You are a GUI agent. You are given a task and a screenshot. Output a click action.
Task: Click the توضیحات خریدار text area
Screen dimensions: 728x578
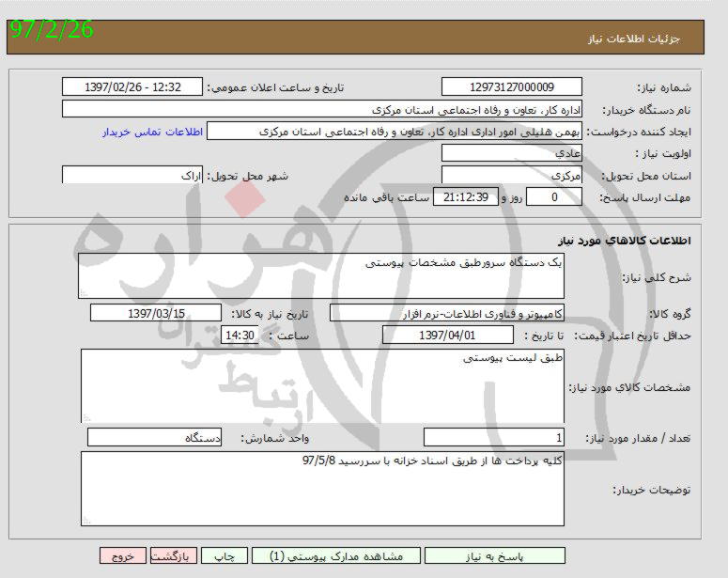pos(323,489)
